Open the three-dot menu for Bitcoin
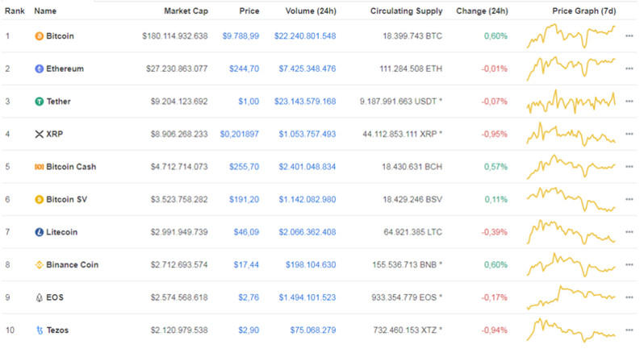 (629, 36)
